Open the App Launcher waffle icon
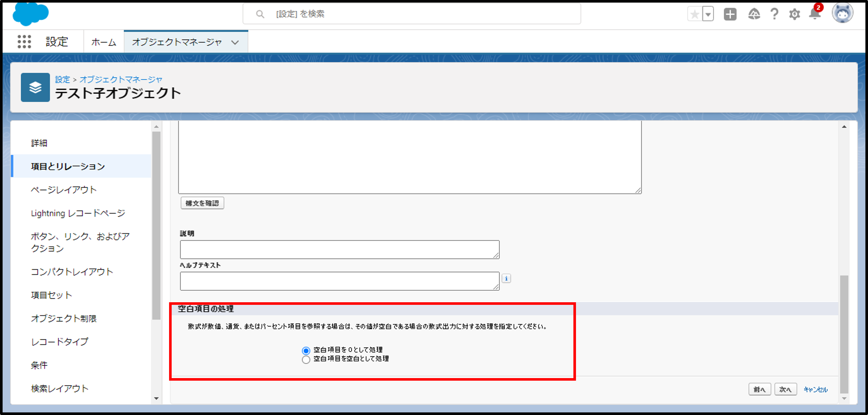Viewport: 868px width, 415px height. pos(24,42)
